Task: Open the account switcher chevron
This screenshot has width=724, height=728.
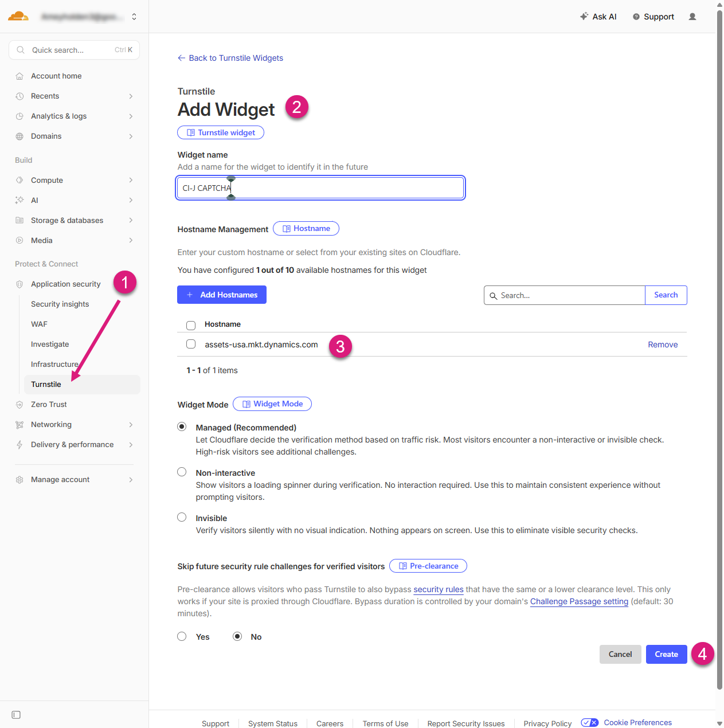Action: click(134, 17)
